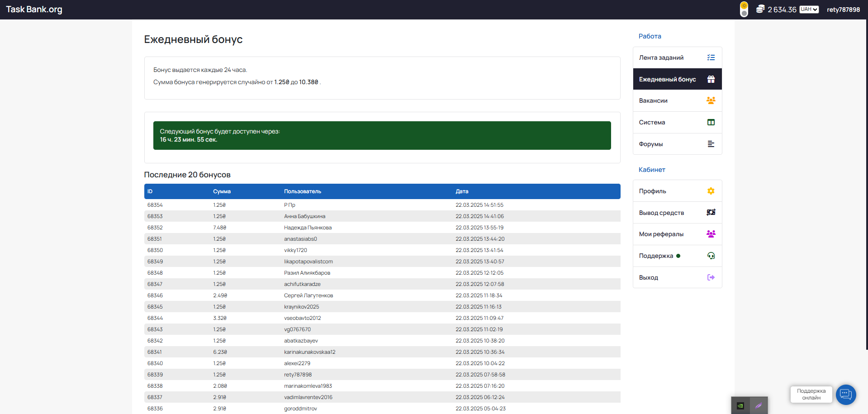Open the Лента заданий menu item
868x414 pixels.
677,57
